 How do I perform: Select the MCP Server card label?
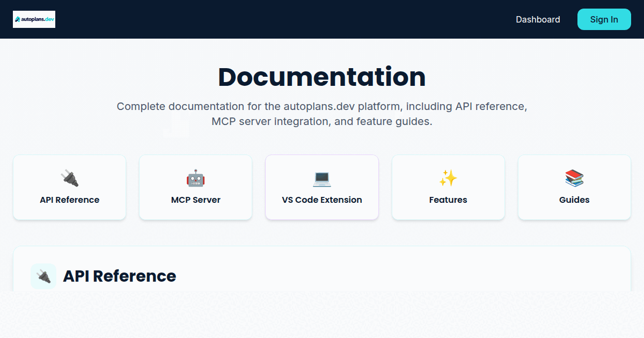pos(196,200)
